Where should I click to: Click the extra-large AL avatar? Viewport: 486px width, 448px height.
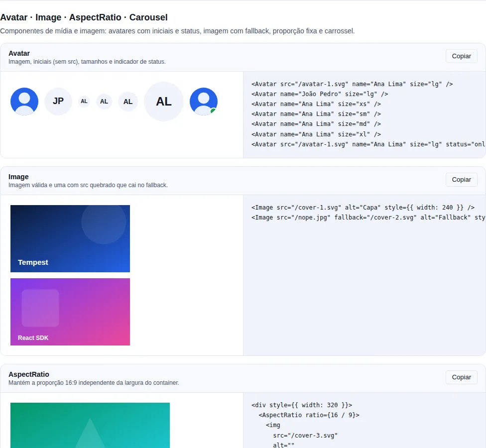click(164, 102)
